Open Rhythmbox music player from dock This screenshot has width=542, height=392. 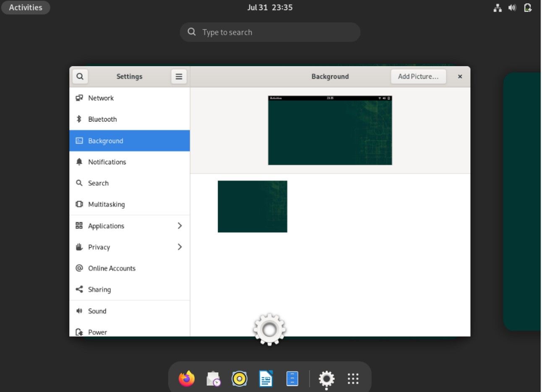240,379
